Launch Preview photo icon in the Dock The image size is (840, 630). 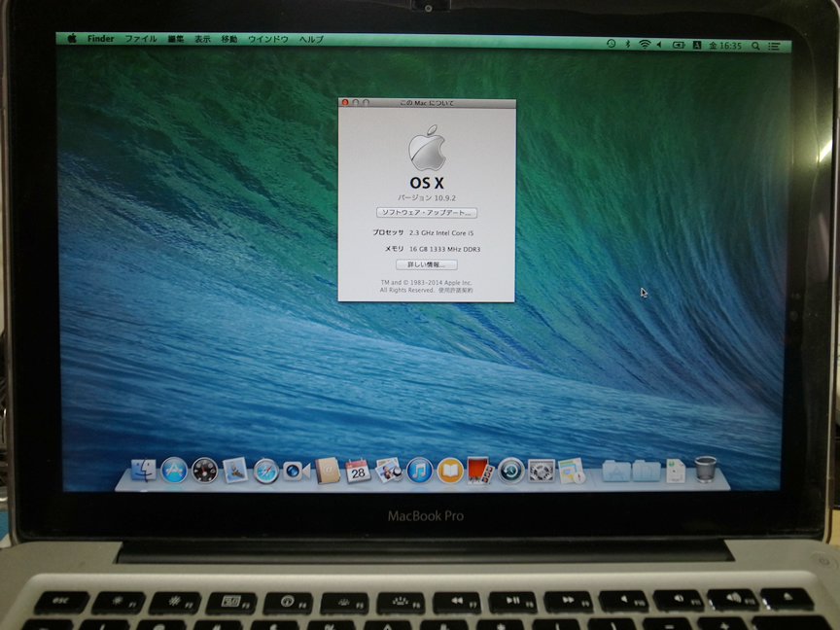pyautogui.click(x=388, y=472)
